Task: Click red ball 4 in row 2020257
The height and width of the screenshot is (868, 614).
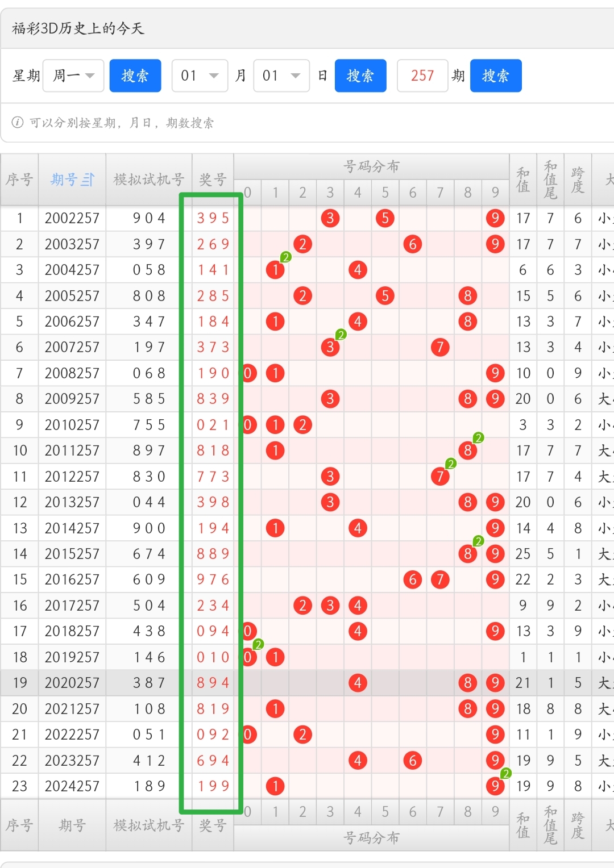Action: [358, 683]
